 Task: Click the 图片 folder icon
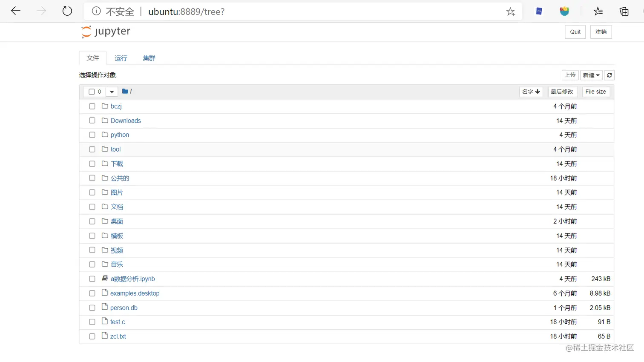pos(105,192)
